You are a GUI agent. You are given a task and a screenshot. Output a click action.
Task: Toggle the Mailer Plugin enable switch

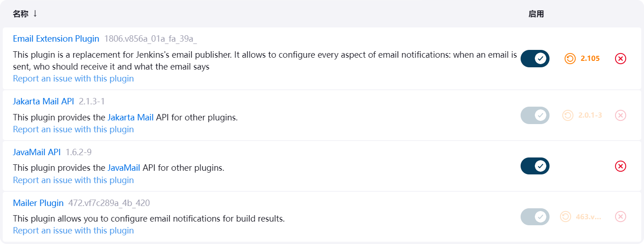point(535,217)
